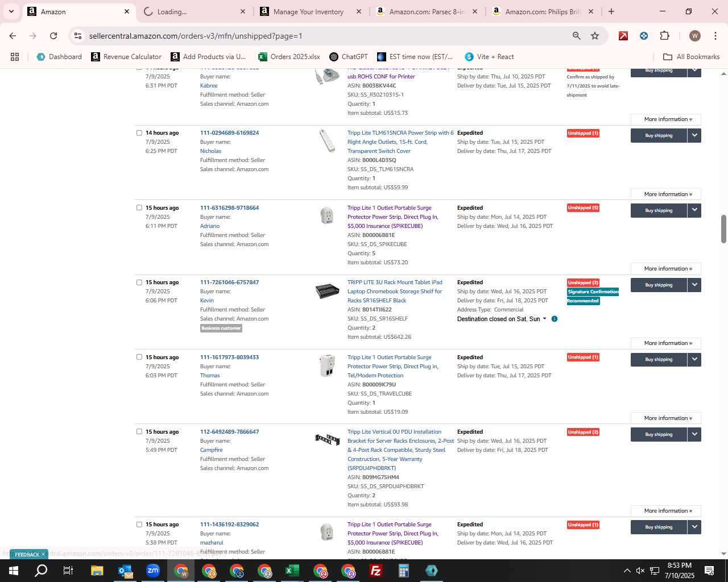The width and height of the screenshot is (728, 582).
Task: Expand More information for Kabree order
Action: click(x=666, y=119)
